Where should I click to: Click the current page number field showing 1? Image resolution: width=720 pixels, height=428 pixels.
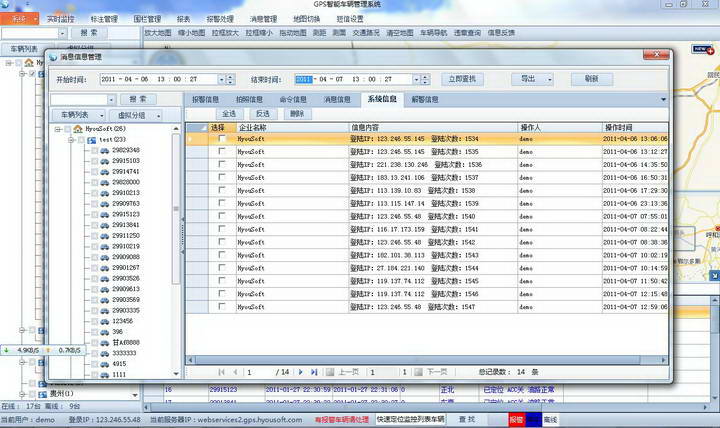click(258, 372)
